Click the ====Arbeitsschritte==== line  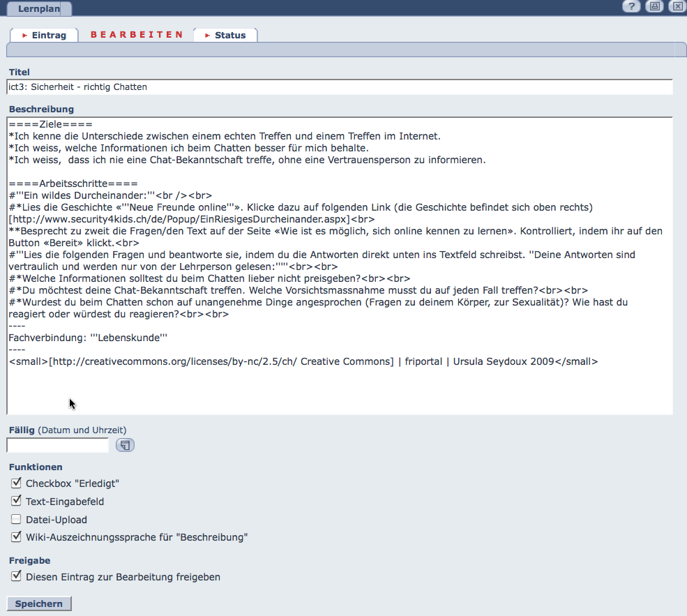click(73, 183)
